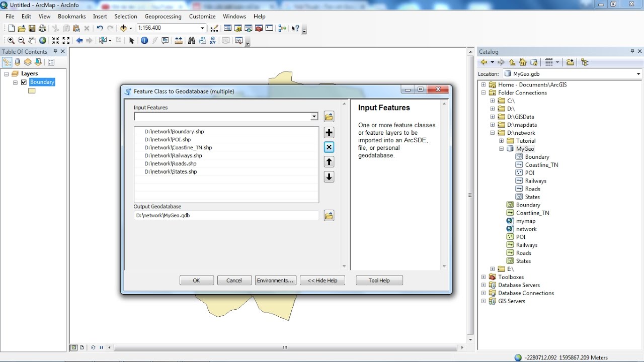Open the Selection menu
The width and height of the screenshot is (644, 362).
tap(126, 16)
